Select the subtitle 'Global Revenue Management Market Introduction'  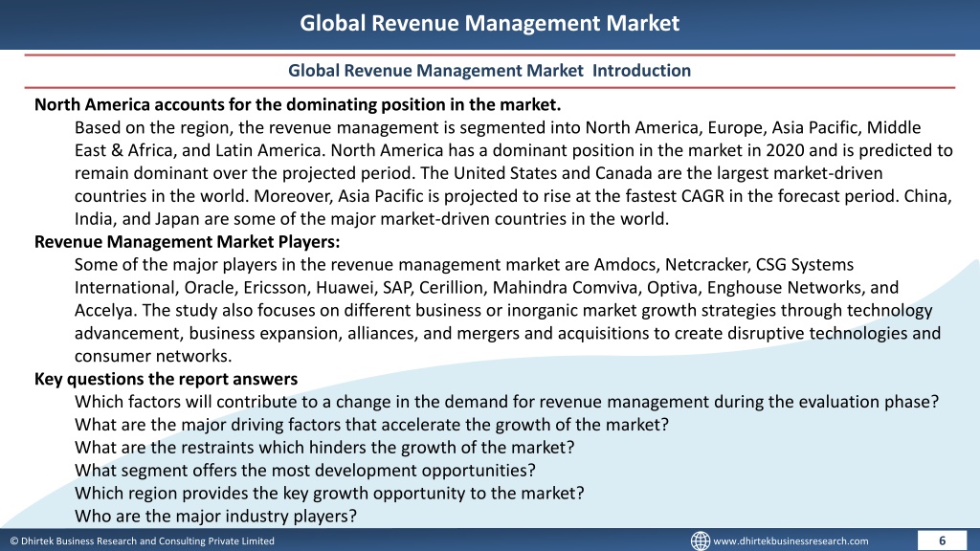pyautogui.click(x=489, y=71)
